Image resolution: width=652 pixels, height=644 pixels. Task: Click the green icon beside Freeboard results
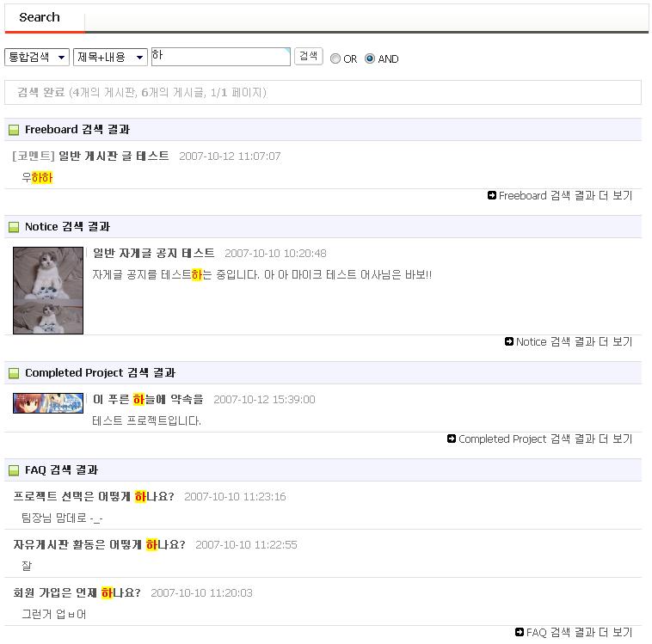click(14, 130)
